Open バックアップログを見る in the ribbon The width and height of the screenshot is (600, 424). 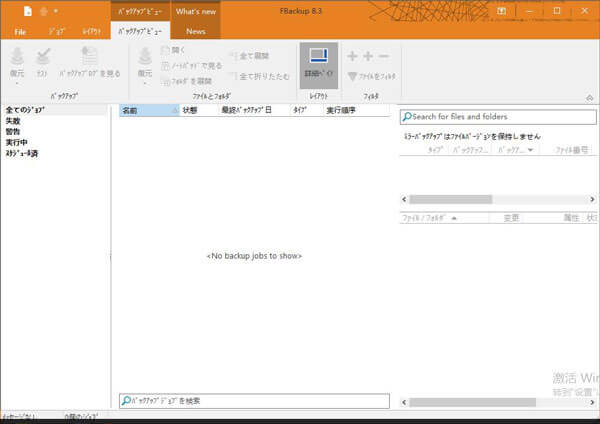[x=90, y=62]
